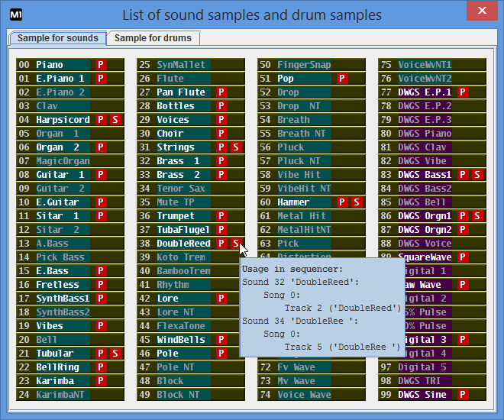Click the P badge beside Hammer
This screenshot has width=504, height=420.
(x=342, y=202)
